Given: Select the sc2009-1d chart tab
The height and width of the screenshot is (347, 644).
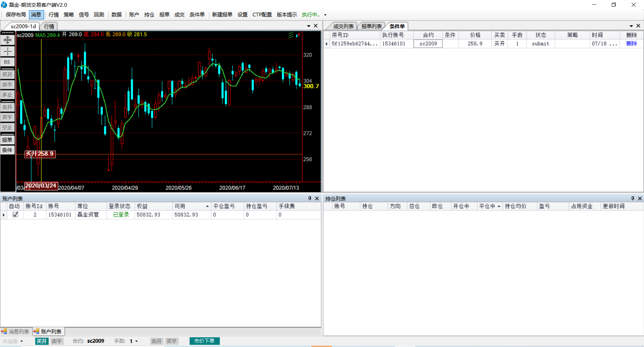Looking at the screenshot, I should pos(23,26).
